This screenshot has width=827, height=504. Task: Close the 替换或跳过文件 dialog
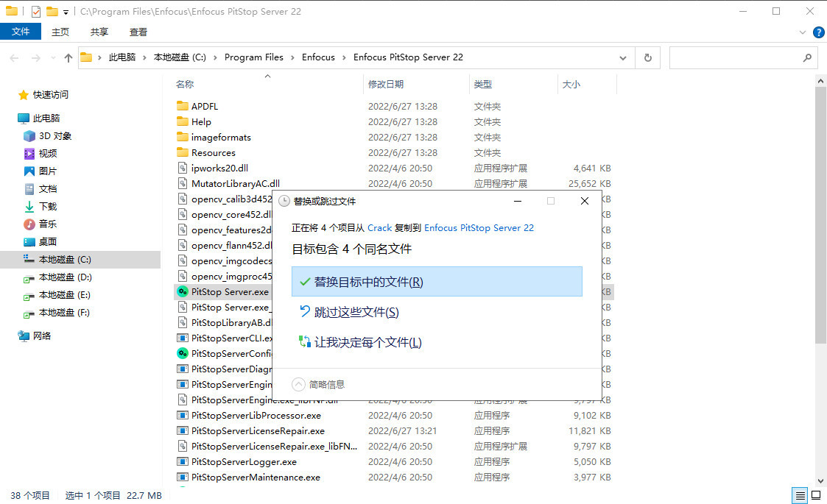585,201
